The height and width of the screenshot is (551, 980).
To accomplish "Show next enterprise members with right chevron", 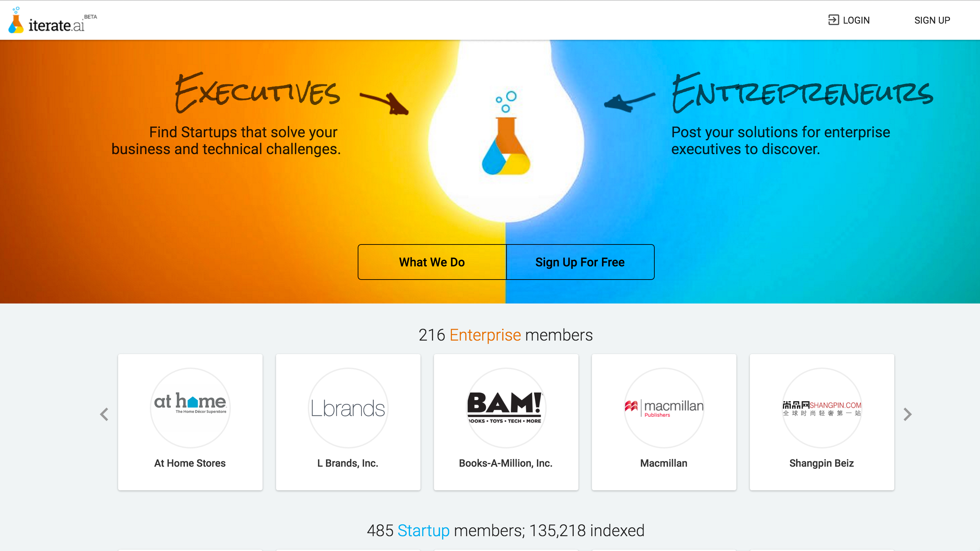I will click(907, 414).
